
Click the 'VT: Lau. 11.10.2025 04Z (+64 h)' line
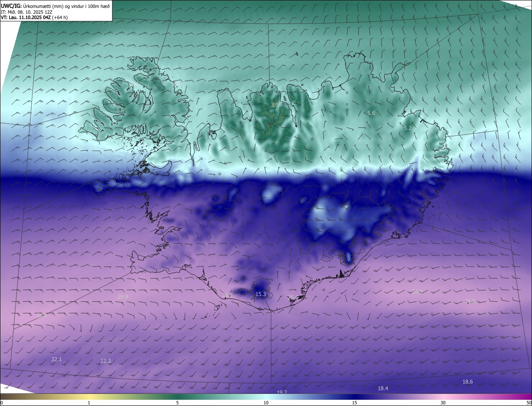34,17
